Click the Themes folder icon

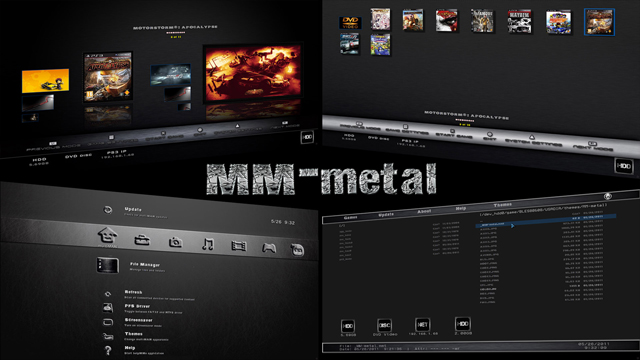(x=108, y=336)
